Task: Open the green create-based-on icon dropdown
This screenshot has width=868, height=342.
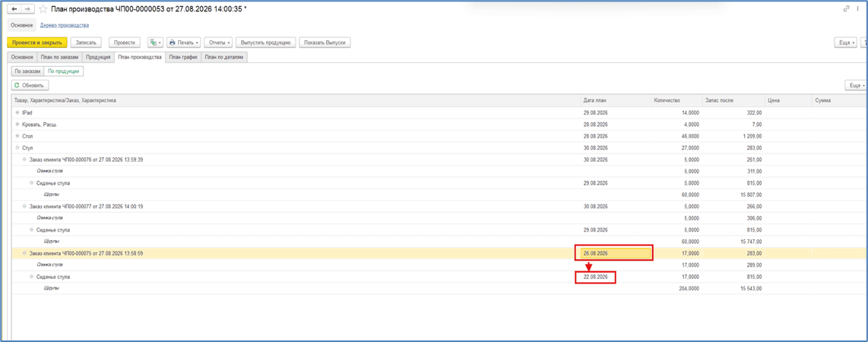Action: tap(156, 43)
